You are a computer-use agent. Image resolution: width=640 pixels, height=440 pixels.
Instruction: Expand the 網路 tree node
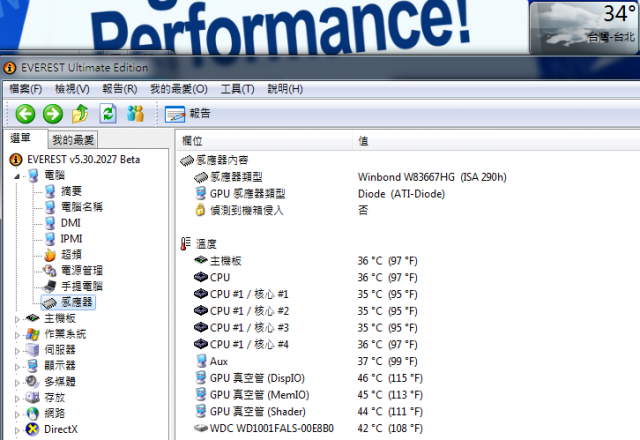[17, 415]
